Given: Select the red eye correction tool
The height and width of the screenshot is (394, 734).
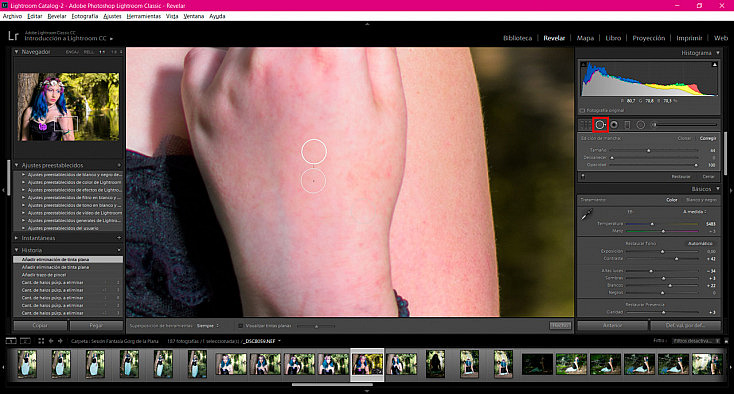Looking at the screenshot, I should pos(614,125).
